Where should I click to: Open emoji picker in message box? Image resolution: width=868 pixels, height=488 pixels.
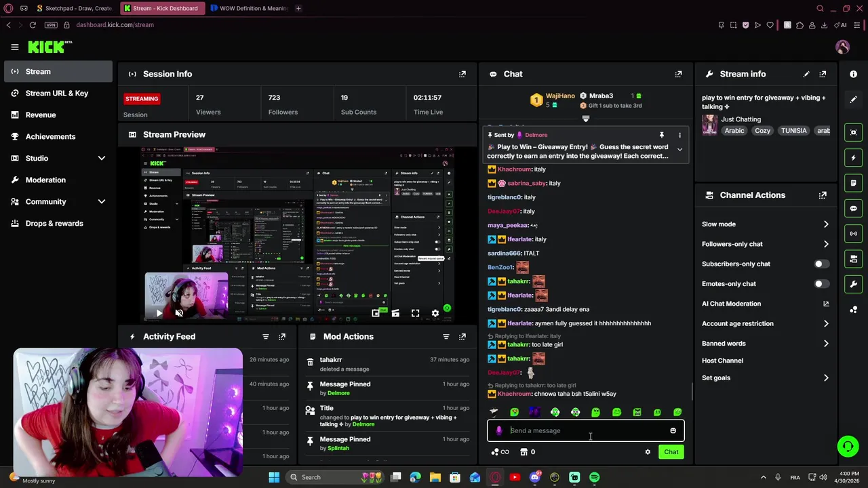click(673, 430)
